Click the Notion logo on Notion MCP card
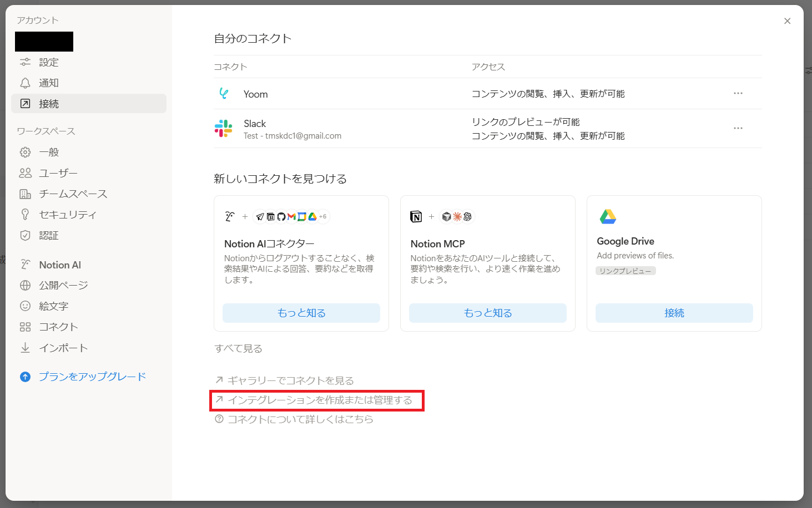Image resolution: width=812 pixels, height=508 pixels. tap(416, 217)
